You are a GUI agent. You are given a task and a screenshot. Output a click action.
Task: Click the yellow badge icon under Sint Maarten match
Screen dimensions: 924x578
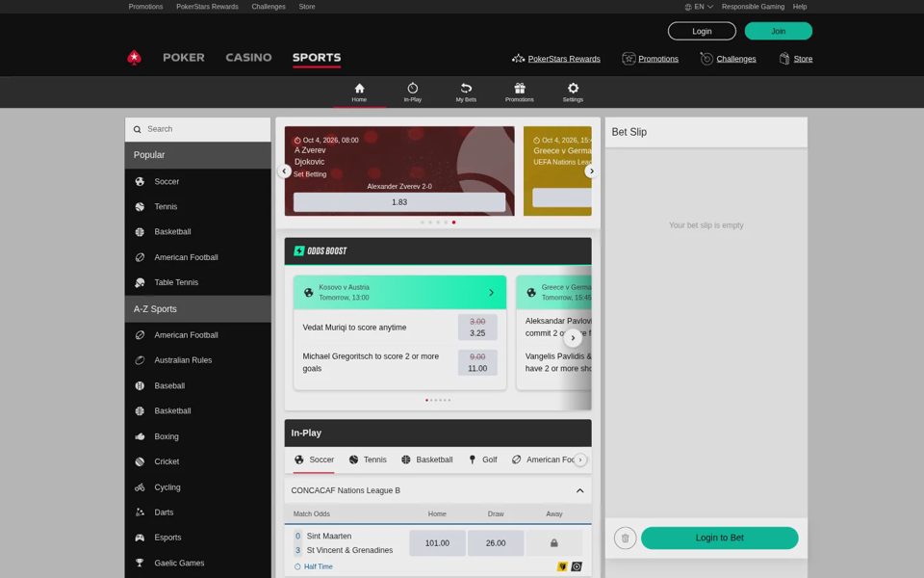[x=562, y=566]
